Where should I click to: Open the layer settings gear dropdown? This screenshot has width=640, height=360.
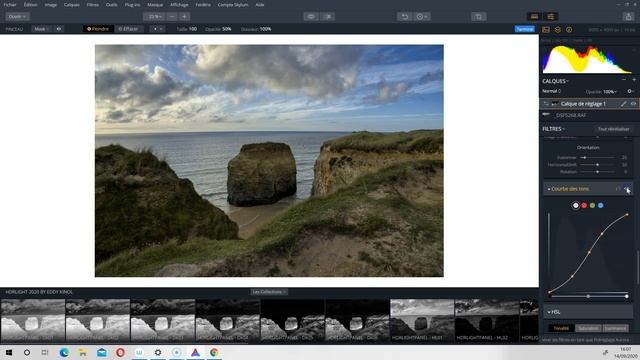pos(631,91)
